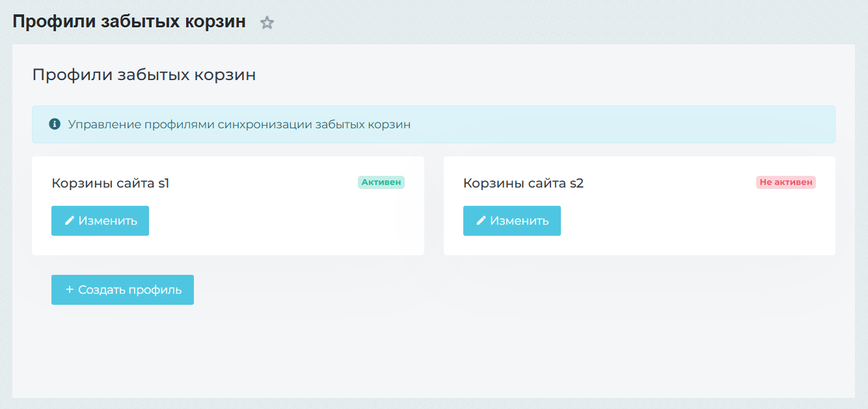Create a new profile with Создать профиль

click(x=122, y=290)
